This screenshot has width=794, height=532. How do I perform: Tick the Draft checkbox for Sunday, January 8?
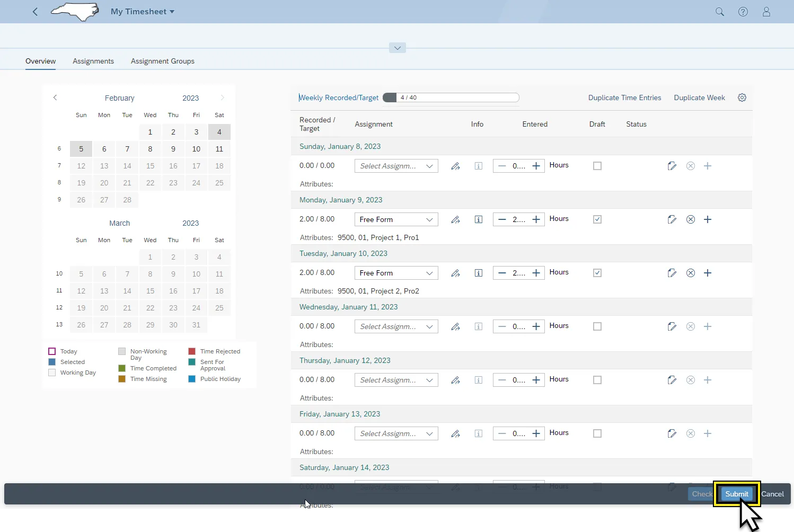coord(597,166)
